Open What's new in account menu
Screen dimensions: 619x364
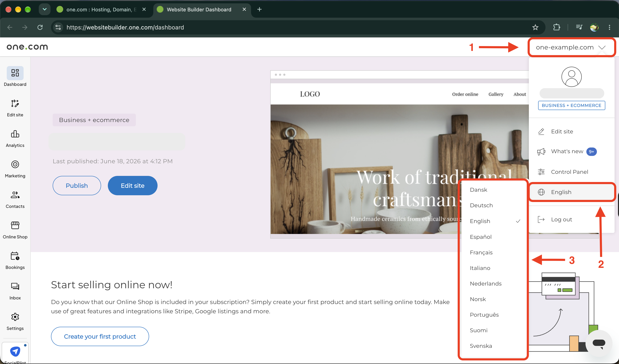(x=572, y=151)
